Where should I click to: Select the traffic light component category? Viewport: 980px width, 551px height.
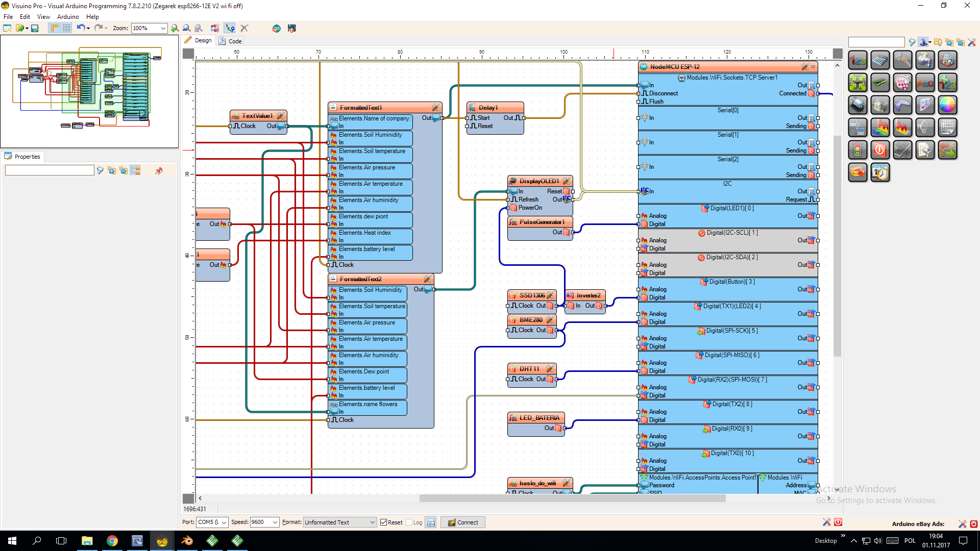858,150
